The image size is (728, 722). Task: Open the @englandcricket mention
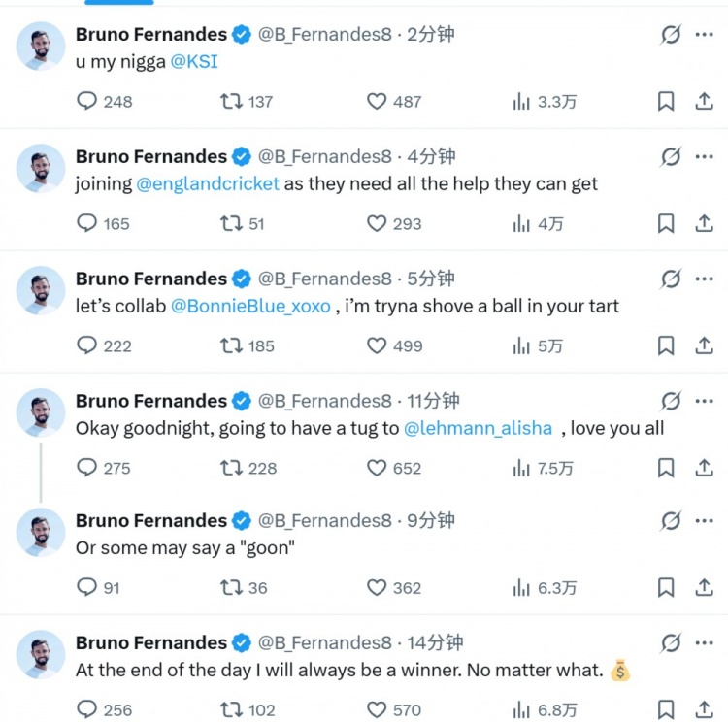pyautogui.click(x=208, y=183)
